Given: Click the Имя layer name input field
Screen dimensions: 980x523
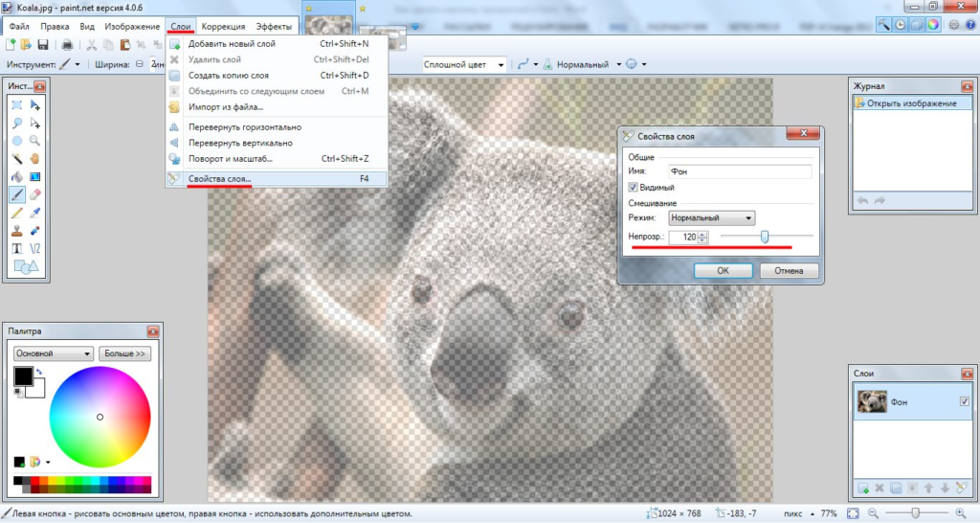Looking at the screenshot, I should click(x=740, y=171).
